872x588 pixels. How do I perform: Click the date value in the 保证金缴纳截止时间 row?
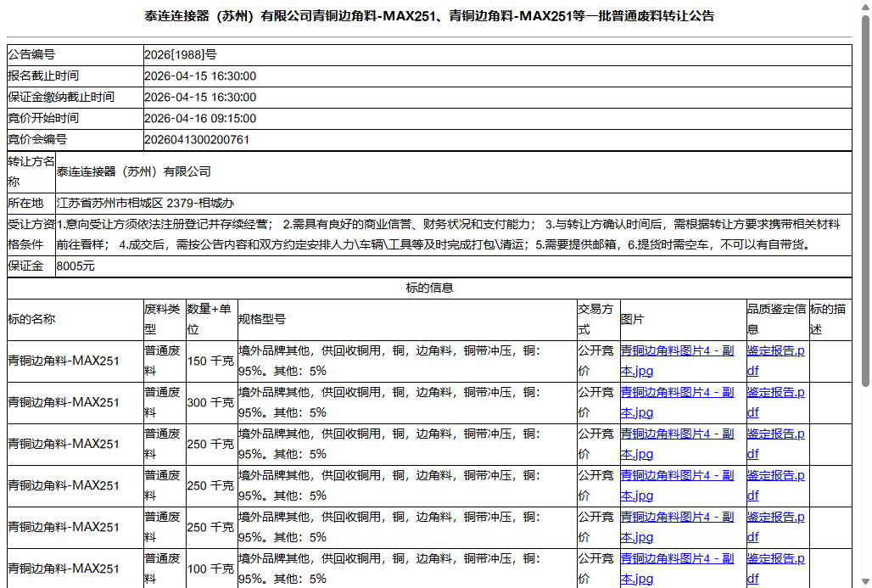[x=200, y=97]
